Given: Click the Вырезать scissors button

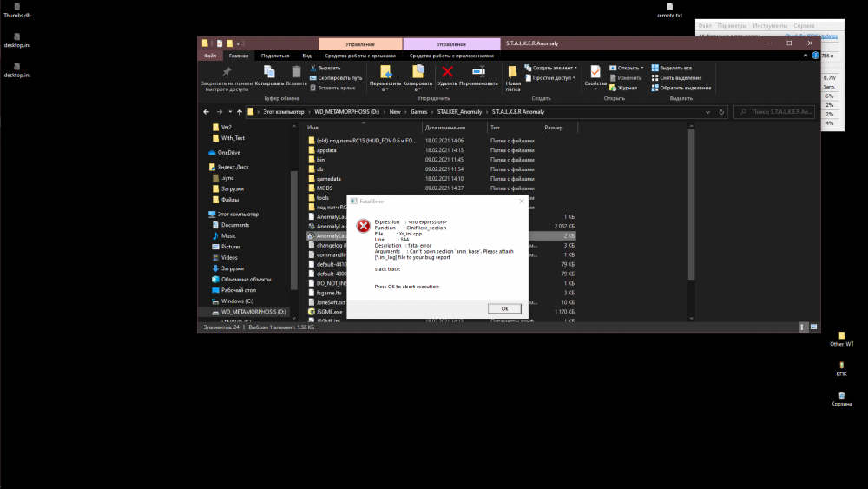Looking at the screenshot, I should pyautogui.click(x=325, y=68).
